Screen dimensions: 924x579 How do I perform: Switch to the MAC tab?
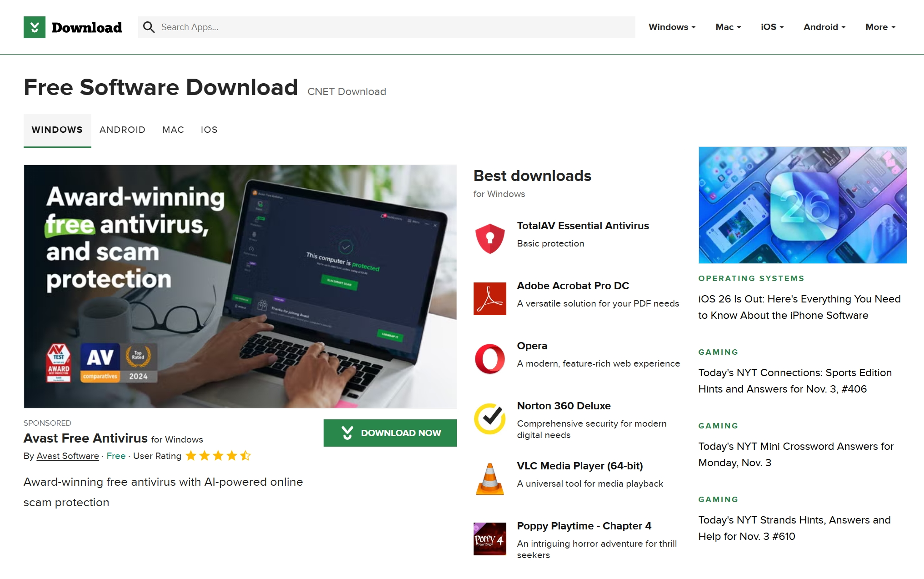click(x=173, y=130)
